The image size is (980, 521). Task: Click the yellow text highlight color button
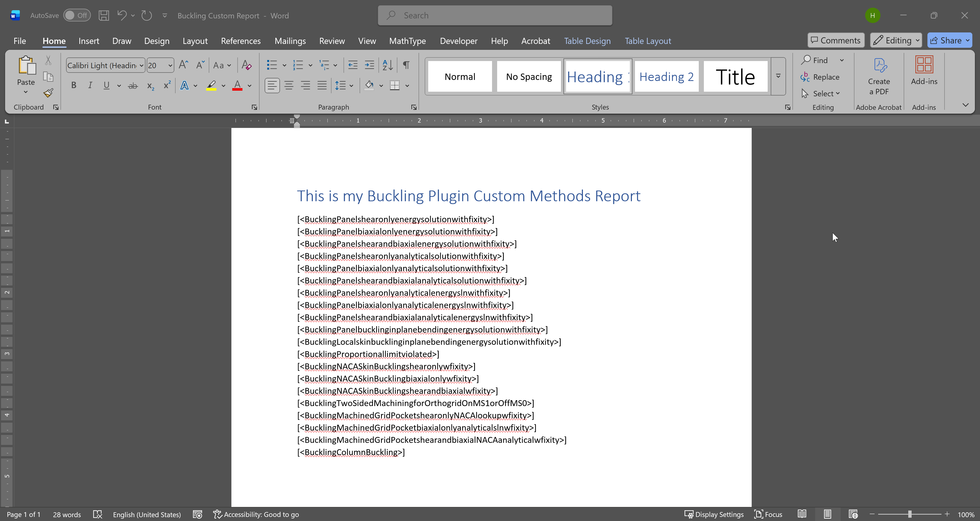[212, 86]
